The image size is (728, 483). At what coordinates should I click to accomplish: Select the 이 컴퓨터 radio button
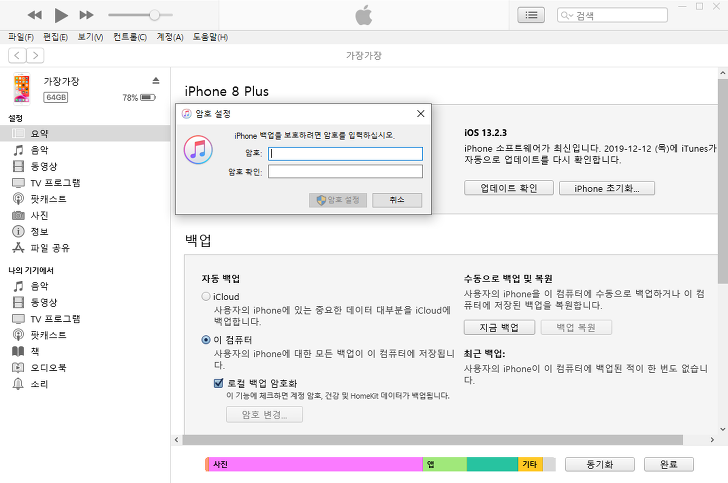point(206,340)
